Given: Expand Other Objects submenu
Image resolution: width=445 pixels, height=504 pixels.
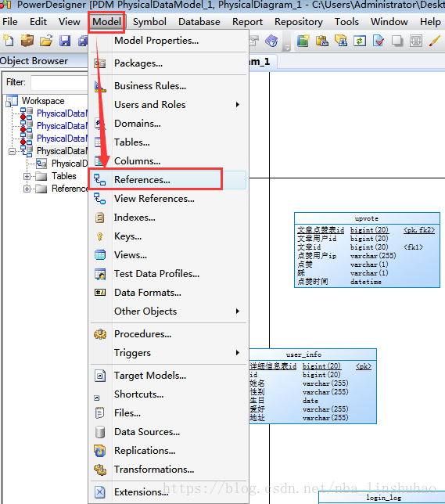Looking at the screenshot, I should 167,311.
